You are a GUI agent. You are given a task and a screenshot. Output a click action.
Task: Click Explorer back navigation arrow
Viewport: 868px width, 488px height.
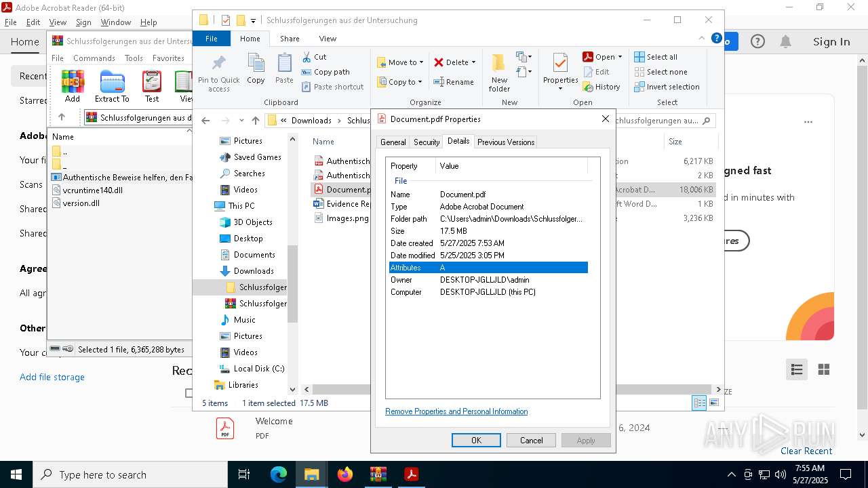click(x=205, y=121)
